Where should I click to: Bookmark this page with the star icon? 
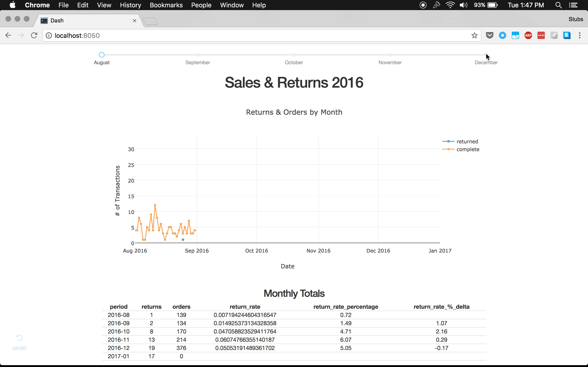[474, 35]
